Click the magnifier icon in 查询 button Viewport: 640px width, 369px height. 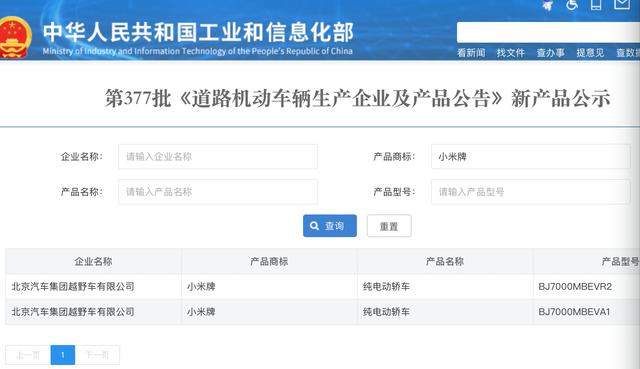[314, 226]
